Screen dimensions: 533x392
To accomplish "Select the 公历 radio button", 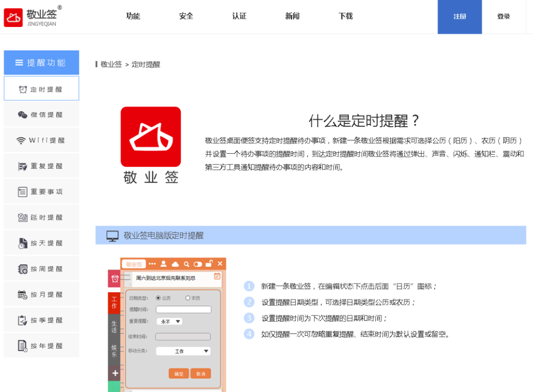I will (158, 298).
